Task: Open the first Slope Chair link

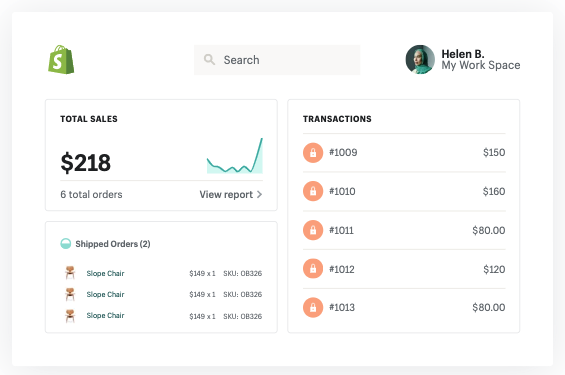Action: pos(105,273)
